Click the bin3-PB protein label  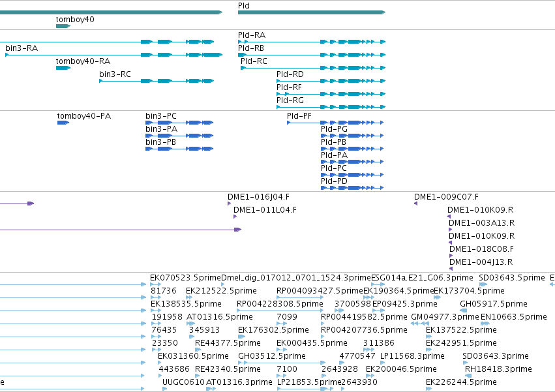click(160, 142)
